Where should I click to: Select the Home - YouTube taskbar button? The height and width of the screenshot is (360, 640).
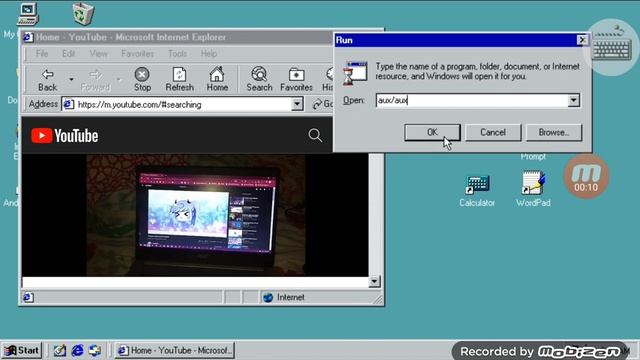coord(174,350)
